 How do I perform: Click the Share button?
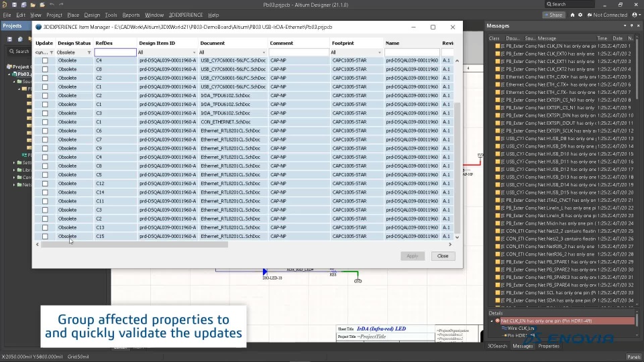click(553, 15)
